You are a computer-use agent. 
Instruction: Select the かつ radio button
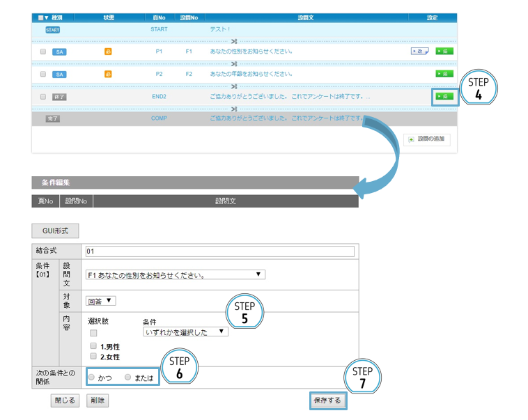click(x=92, y=377)
